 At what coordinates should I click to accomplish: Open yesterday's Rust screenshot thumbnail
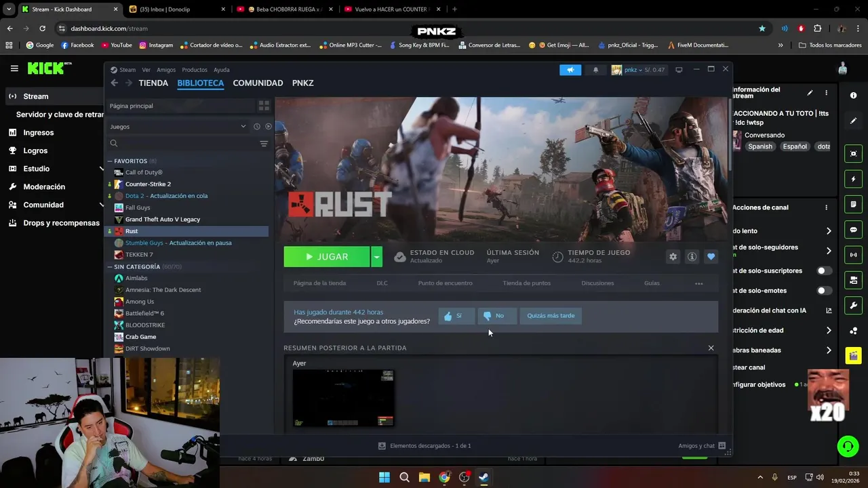click(x=343, y=398)
